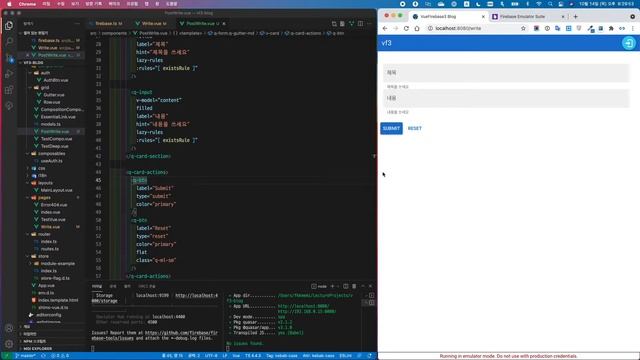Open Error404.vue in file explorer

click(54, 205)
